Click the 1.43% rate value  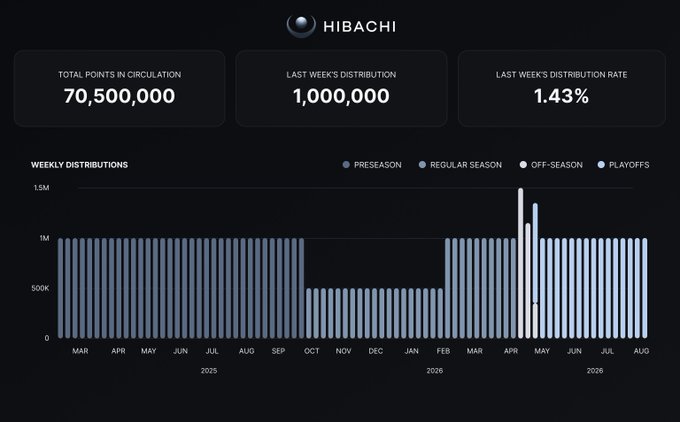[x=561, y=96]
